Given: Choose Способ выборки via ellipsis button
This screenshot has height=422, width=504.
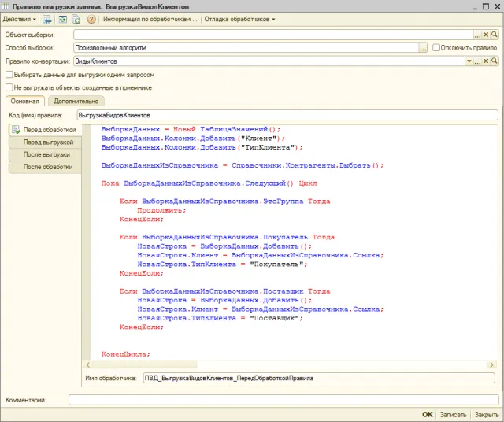Looking at the screenshot, I should tap(423, 48).
